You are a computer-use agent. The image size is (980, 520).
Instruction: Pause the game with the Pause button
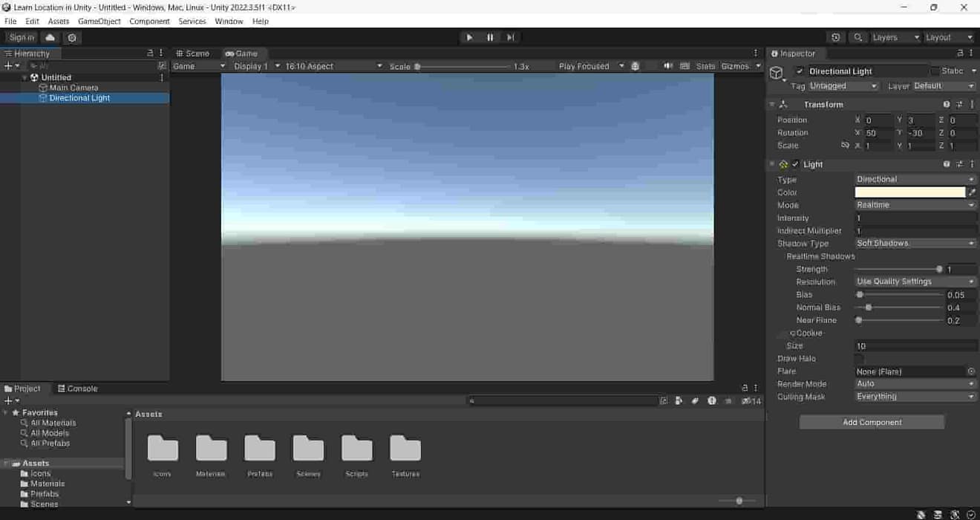click(x=490, y=37)
